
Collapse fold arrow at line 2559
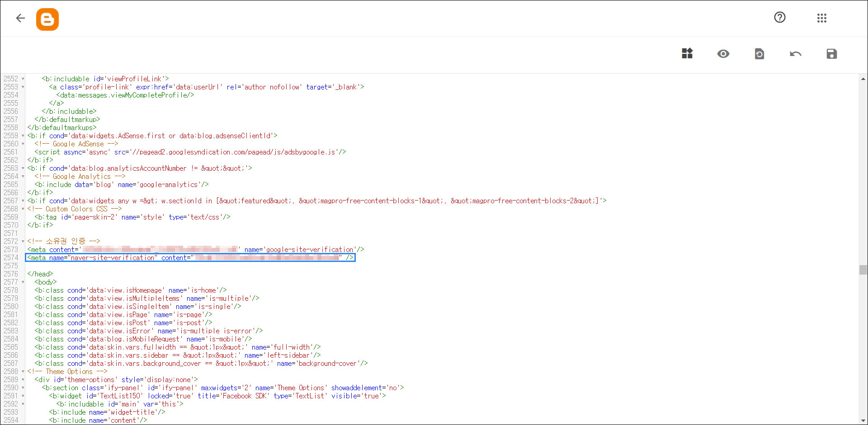23,135
